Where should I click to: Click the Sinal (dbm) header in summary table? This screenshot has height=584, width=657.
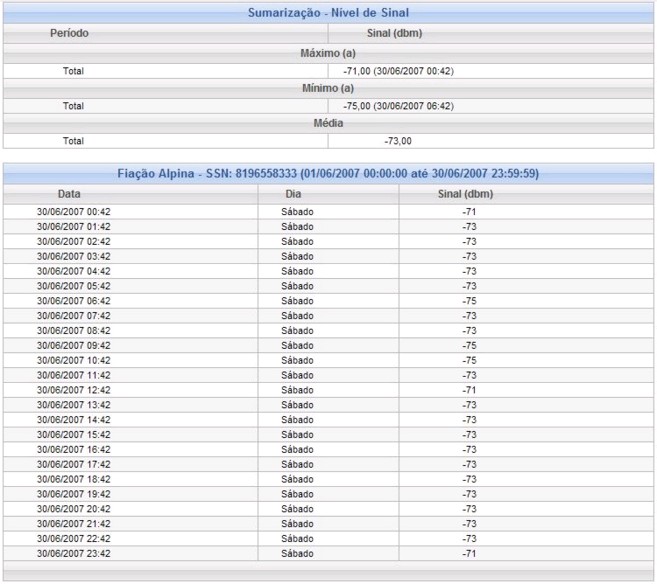(396, 34)
